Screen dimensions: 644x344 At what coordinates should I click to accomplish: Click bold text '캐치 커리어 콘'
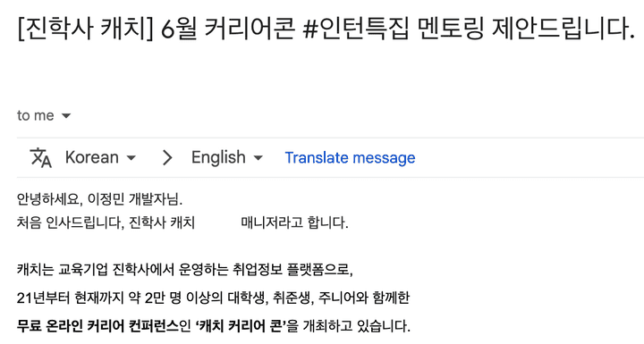click(241, 326)
